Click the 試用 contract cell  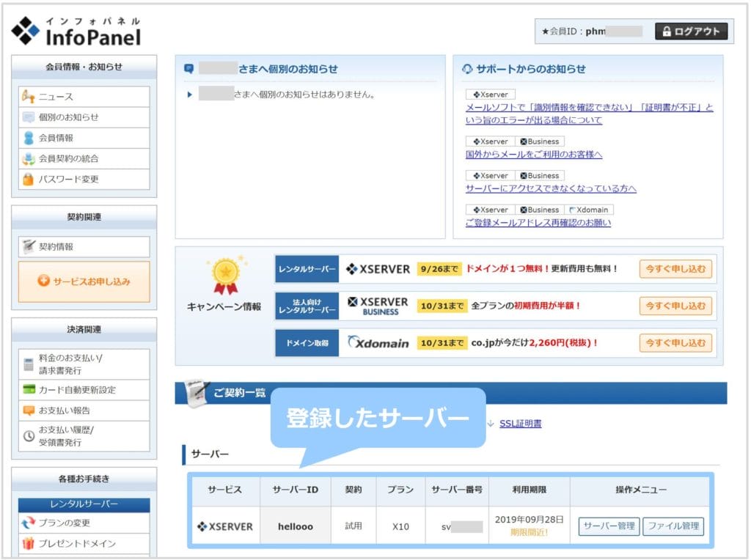pyautogui.click(x=353, y=526)
